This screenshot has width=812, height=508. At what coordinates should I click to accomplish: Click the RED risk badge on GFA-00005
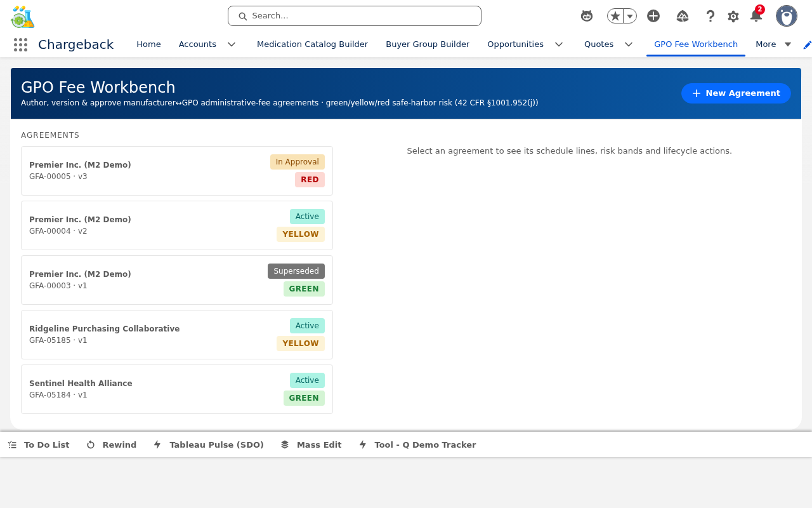coord(310,180)
